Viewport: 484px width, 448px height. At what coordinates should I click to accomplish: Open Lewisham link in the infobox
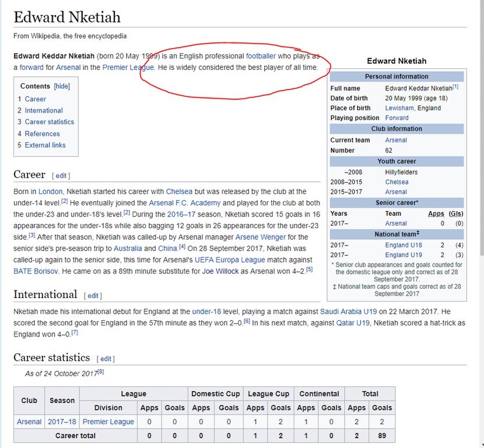tap(399, 108)
